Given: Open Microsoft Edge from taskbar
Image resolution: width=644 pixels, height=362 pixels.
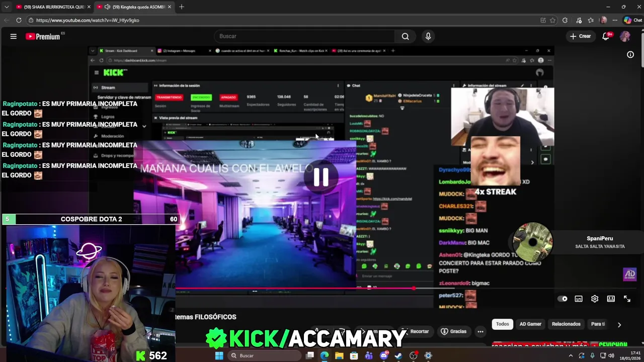Looking at the screenshot, I should coord(325,355).
